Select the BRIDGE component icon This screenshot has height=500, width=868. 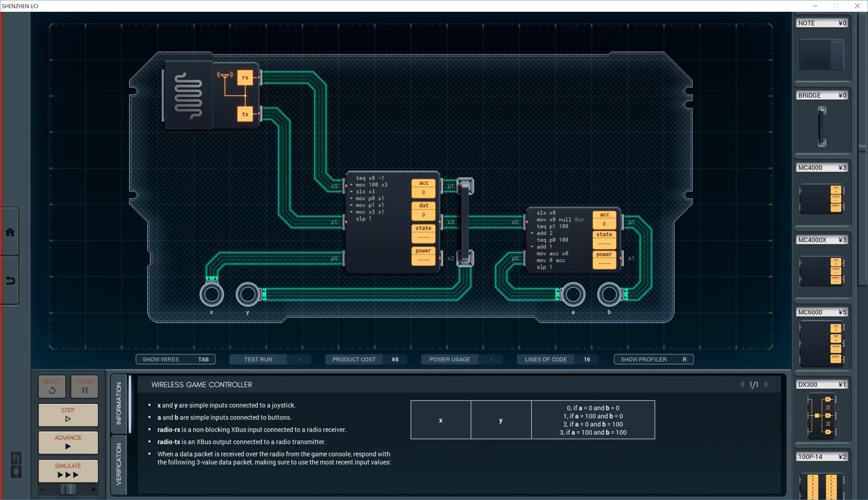[821, 127]
